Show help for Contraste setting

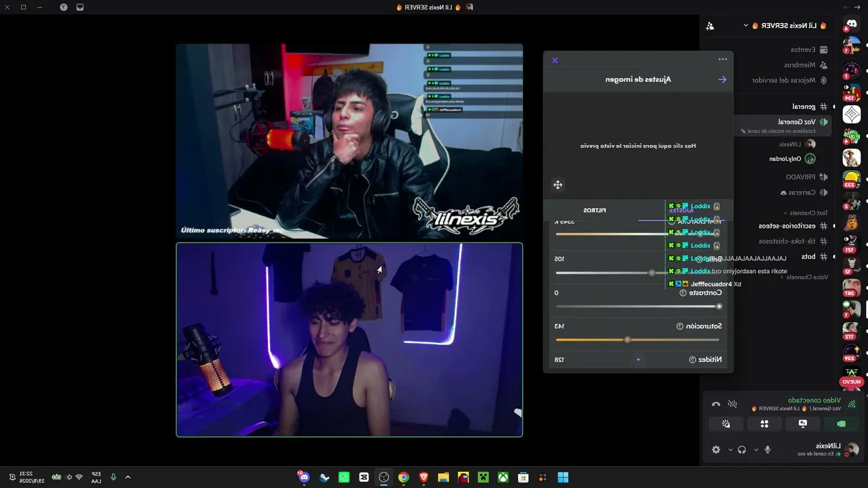[x=683, y=293]
